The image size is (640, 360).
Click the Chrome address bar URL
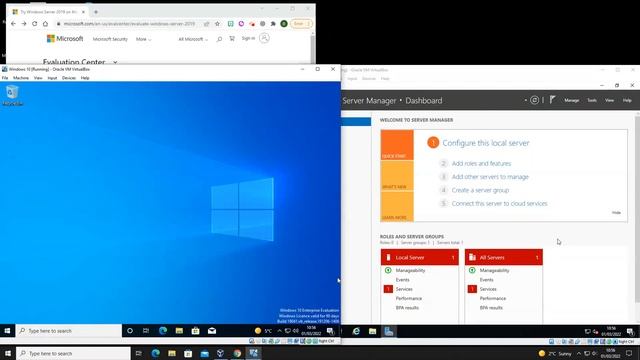click(129, 24)
